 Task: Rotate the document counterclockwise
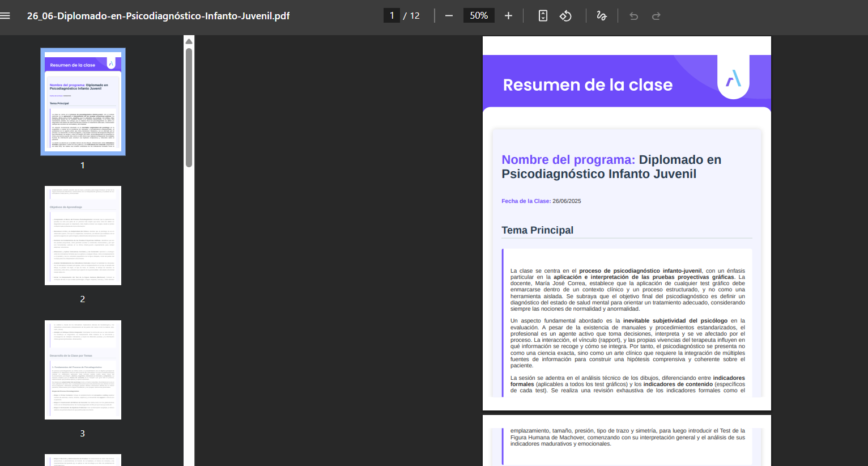[565, 16]
